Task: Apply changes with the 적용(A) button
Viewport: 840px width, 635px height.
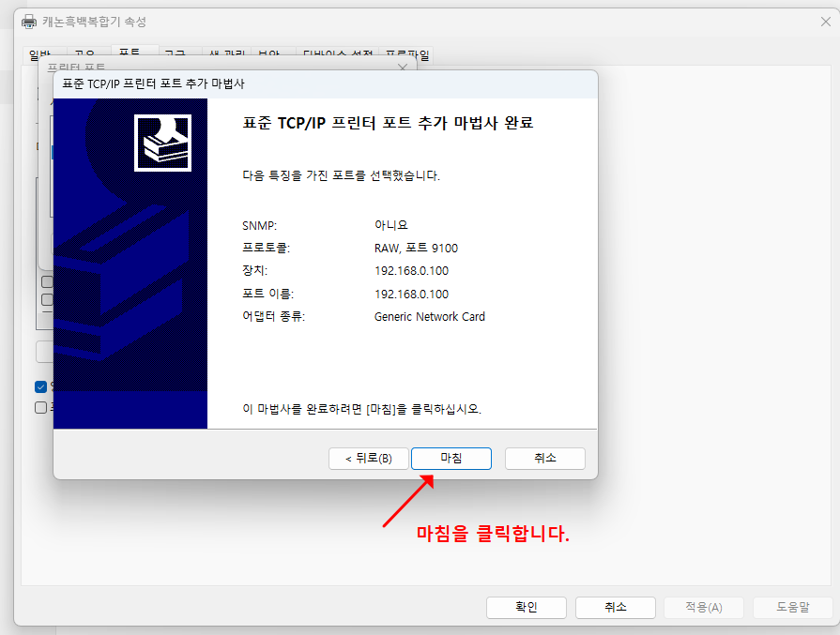Action: click(x=703, y=607)
